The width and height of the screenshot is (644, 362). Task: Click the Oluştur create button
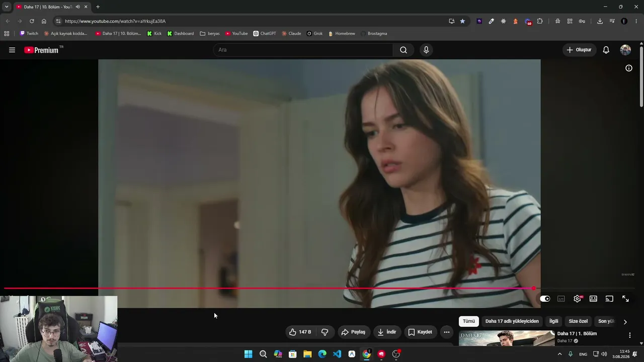(579, 50)
